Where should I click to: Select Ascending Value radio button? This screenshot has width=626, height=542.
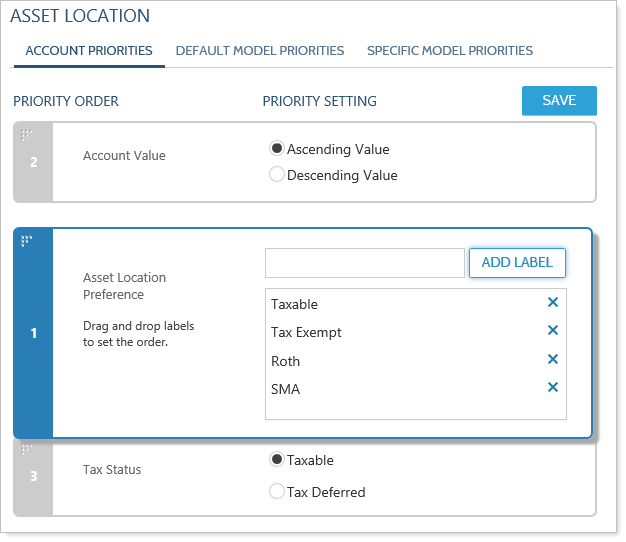pyautogui.click(x=277, y=149)
